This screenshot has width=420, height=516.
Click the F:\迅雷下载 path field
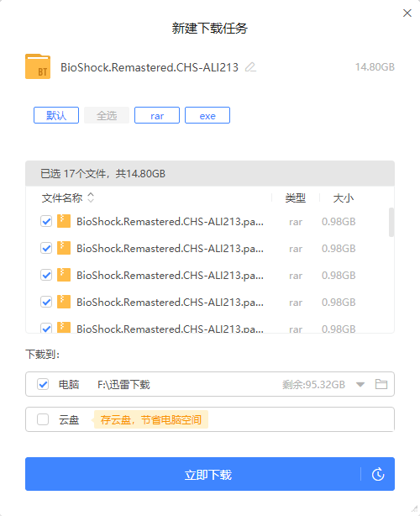click(123, 384)
